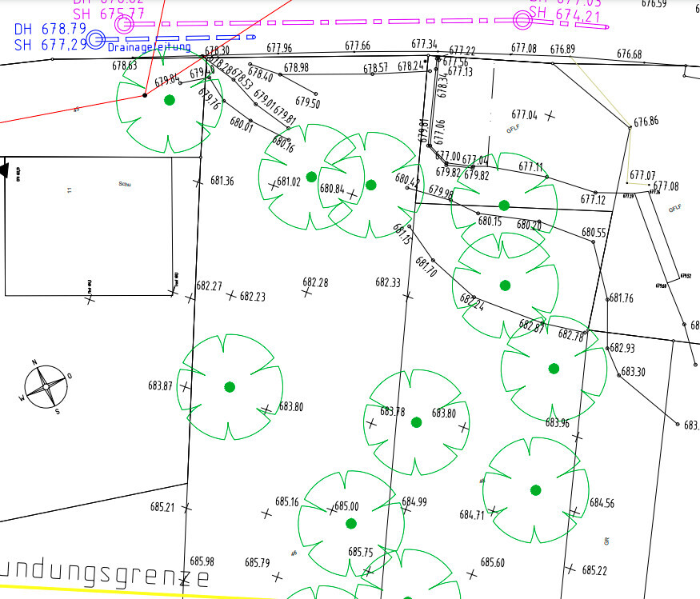The height and width of the screenshot is (599, 700).
Task: Click the tree center dot near 685.00
Action: 350,524
